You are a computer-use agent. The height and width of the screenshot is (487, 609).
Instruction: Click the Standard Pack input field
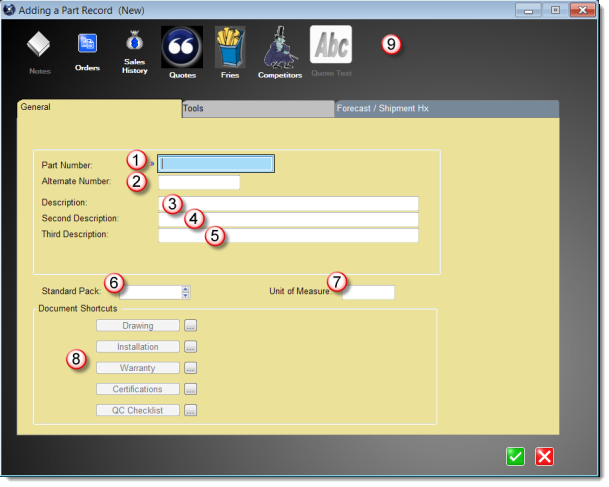pos(151,292)
